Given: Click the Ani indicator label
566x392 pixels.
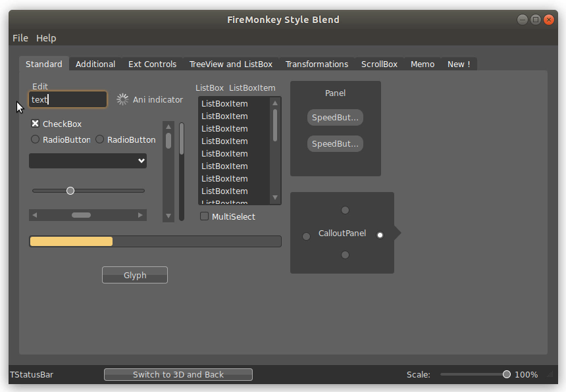Looking at the screenshot, I should (x=158, y=100).
